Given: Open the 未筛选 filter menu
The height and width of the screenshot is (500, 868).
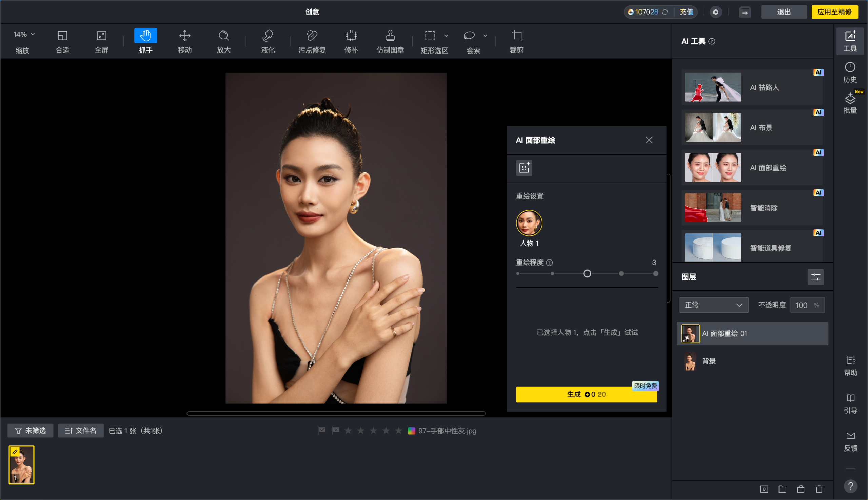Looking at the screenshot, I should pos(30,430).
